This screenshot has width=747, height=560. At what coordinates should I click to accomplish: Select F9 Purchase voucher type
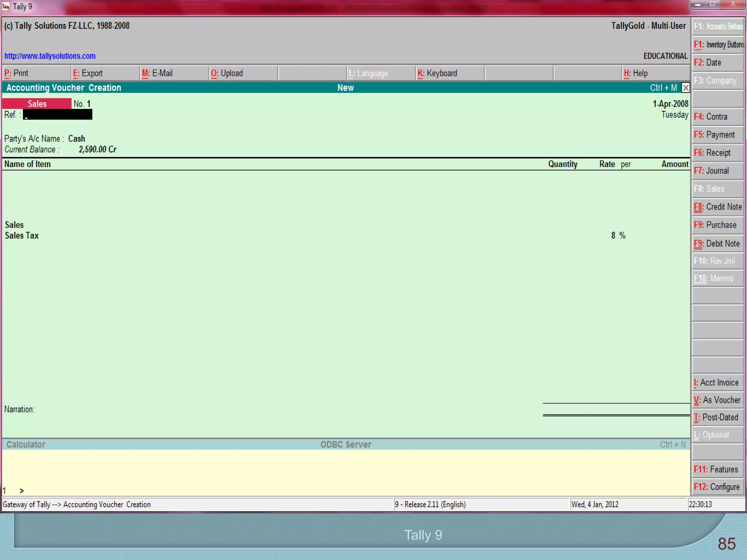717,225
